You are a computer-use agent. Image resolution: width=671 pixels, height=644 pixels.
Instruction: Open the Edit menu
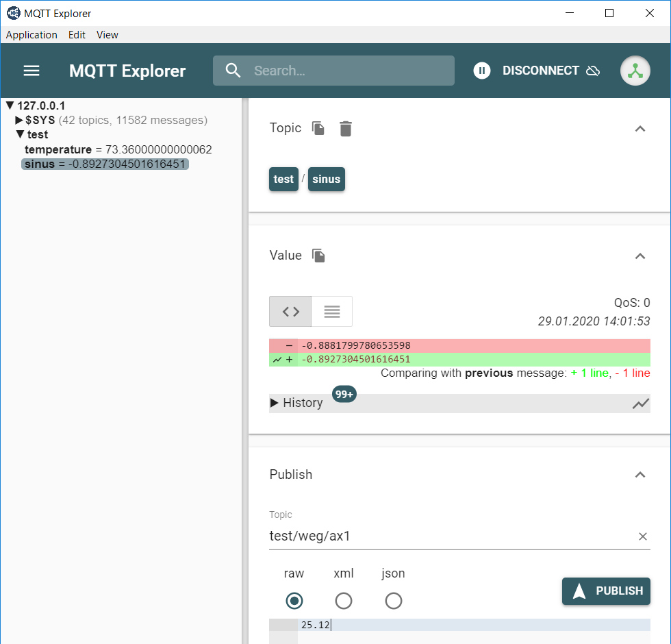point(77,35)
